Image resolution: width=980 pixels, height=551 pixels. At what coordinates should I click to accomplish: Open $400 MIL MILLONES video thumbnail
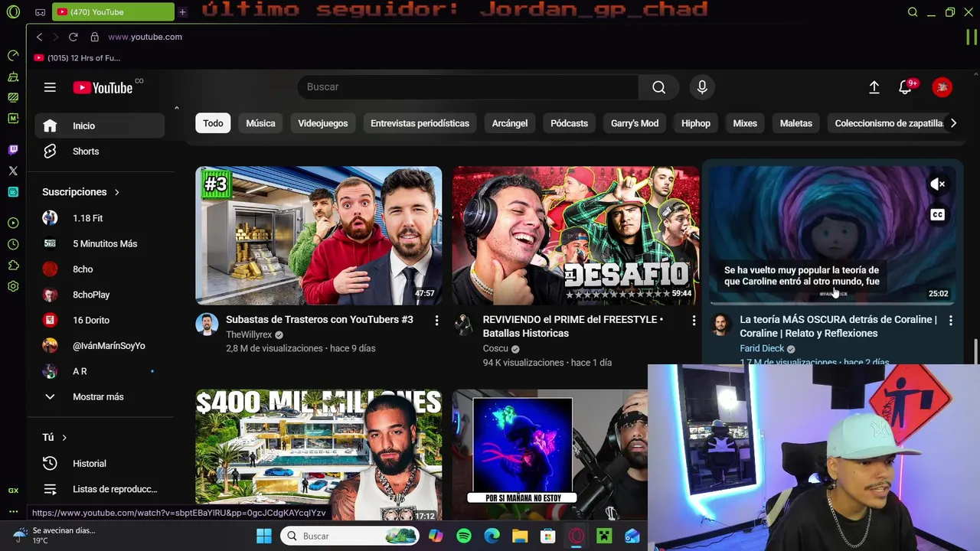[318, 455]
